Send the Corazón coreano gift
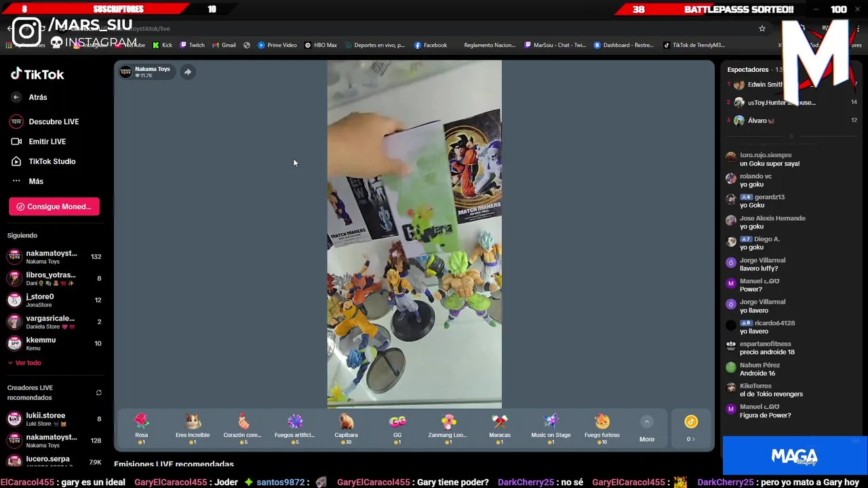 243,429
